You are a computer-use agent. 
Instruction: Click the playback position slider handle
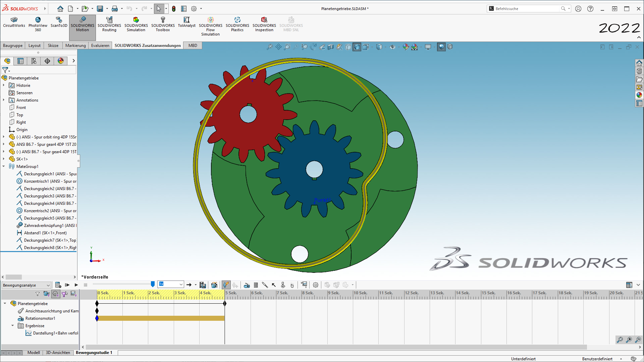coord(153,284)
